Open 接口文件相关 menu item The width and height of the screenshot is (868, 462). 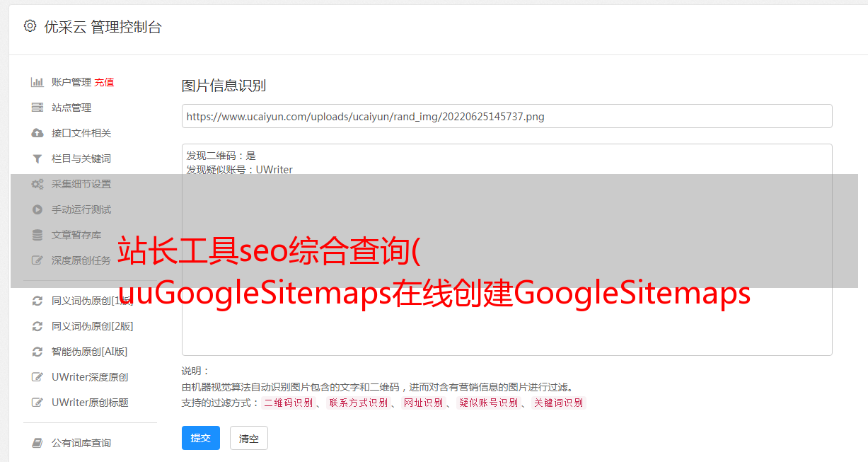pyautogui.click(x=81, y=133)
